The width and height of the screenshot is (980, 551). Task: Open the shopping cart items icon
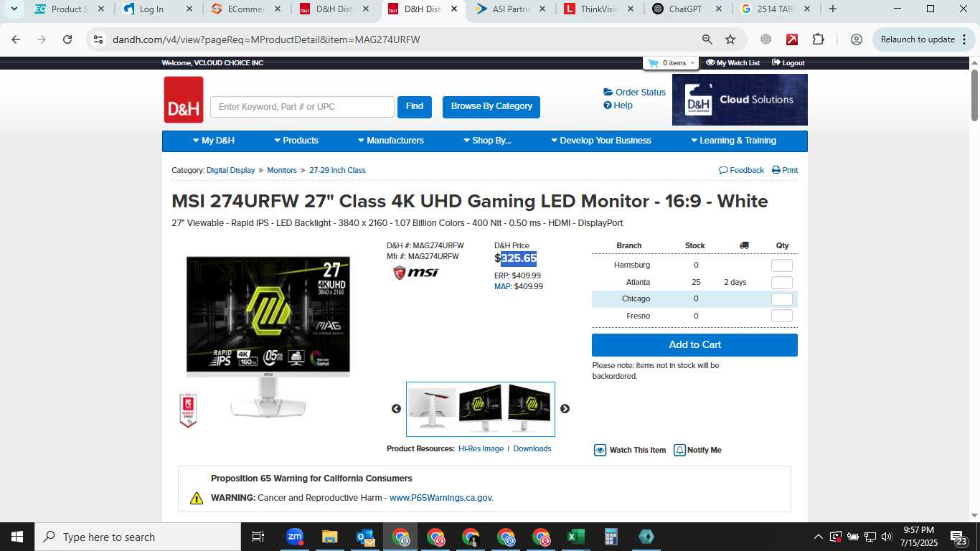click(653, 63)
